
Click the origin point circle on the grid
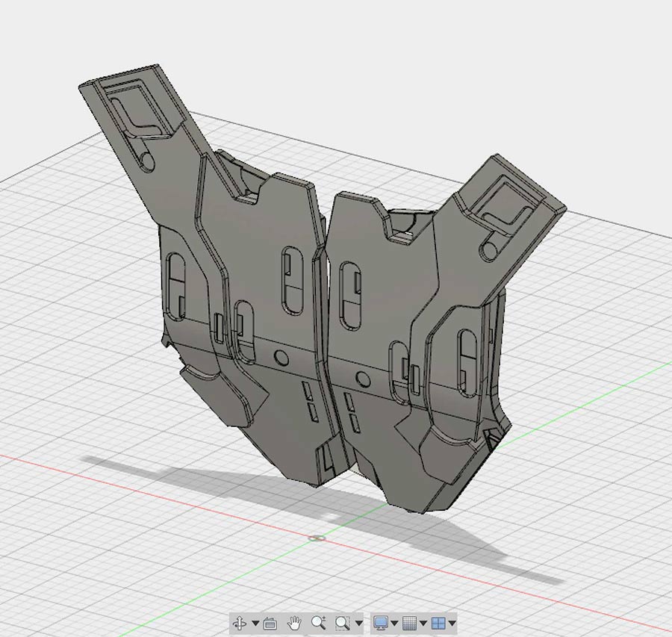pos(317,538)
